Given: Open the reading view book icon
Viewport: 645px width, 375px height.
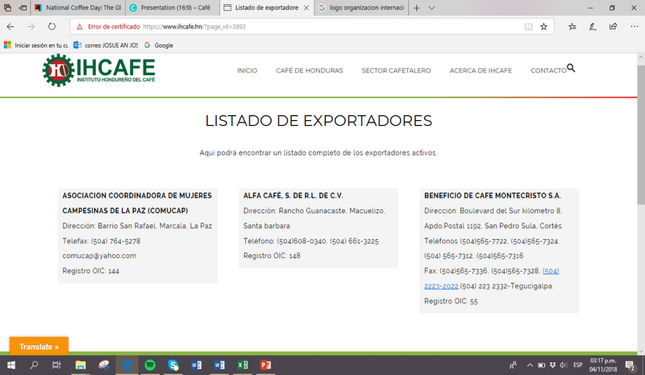Looking at the screenshot, I should 529,27.
